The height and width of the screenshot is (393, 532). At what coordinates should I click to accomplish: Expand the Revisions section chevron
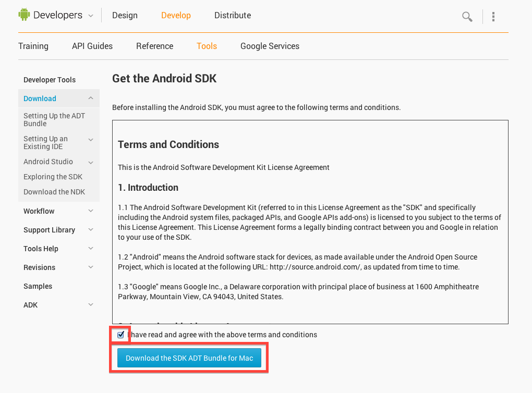pyautogui.click(x=91, y=267)
